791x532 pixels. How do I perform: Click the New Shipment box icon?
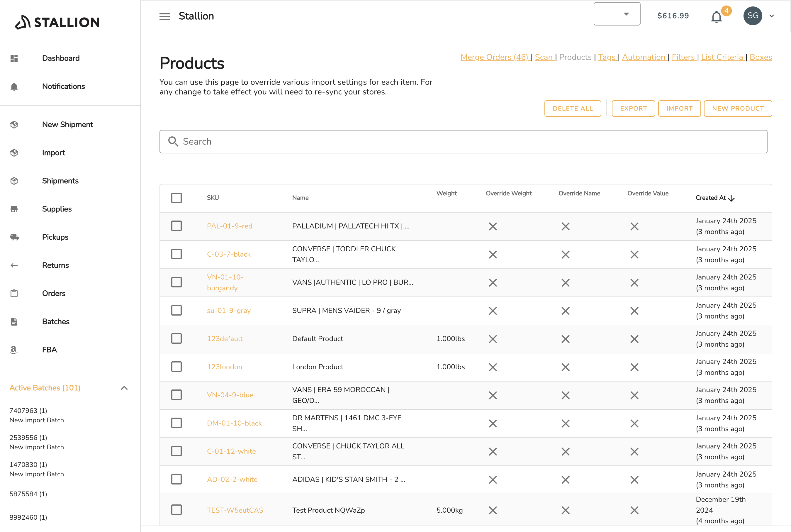coord(14,125)
